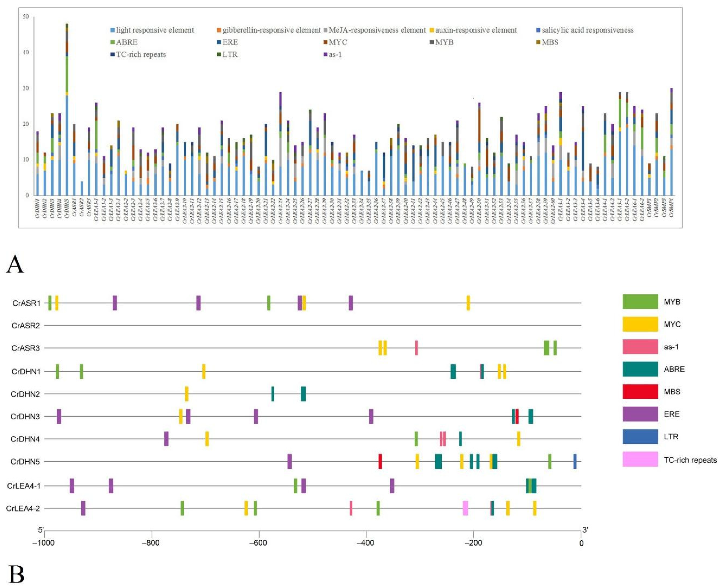Select the purple ERE legend swatch
Image resolution: width=719 pixels, height=588 pixels.
pos(640,414)
